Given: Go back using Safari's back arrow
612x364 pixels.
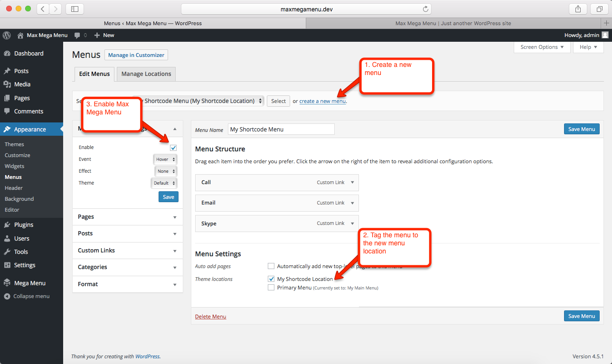Looking at the screenshot, I should (43, 9).
